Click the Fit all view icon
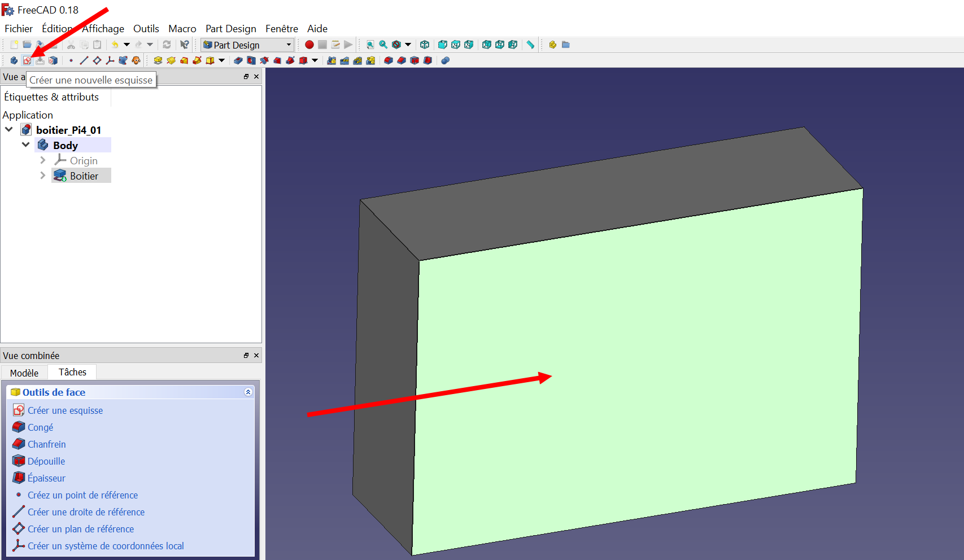Image resolution: width=964 pixels, height=560 pixels. coord(370,45)
